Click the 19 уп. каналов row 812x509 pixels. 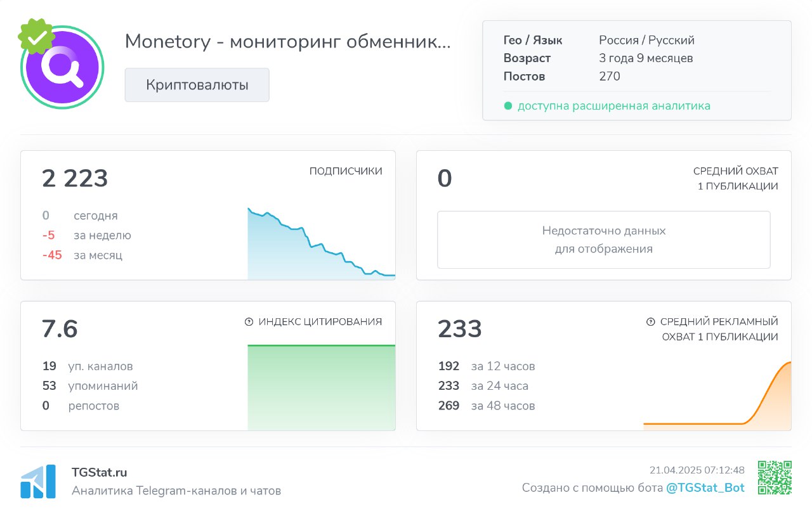click(x=88, y=366)
